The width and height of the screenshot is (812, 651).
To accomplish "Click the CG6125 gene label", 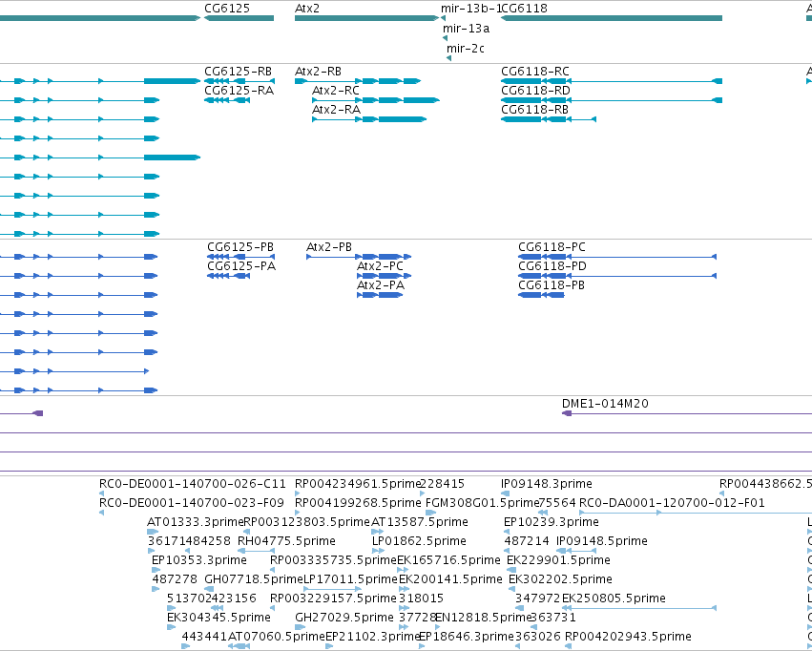I will pyautogui.click(x=227, y=9).
